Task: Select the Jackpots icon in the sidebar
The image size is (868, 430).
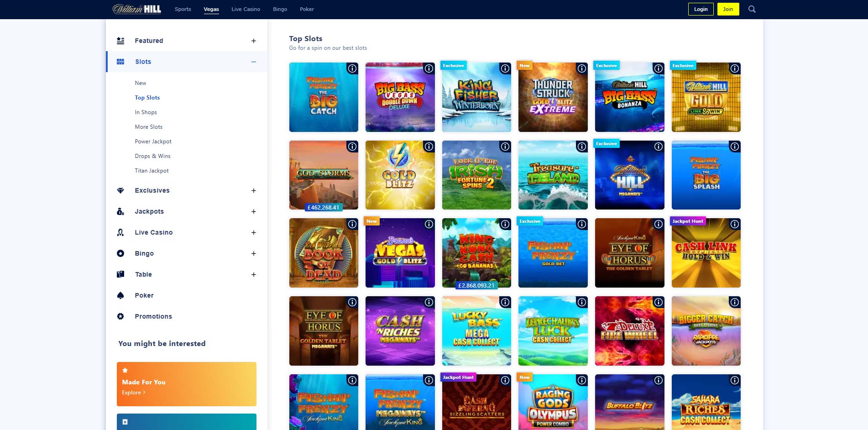Action: click(x=120, y=211)
